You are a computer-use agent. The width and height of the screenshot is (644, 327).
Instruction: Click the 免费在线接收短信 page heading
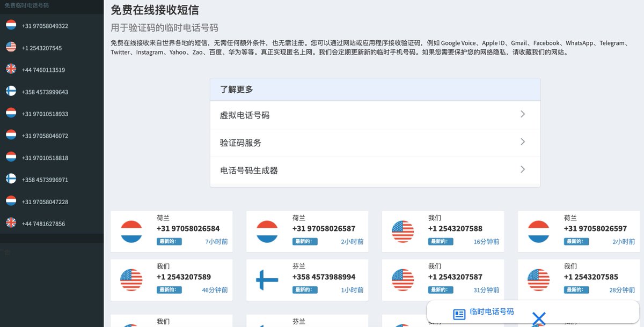156,10
